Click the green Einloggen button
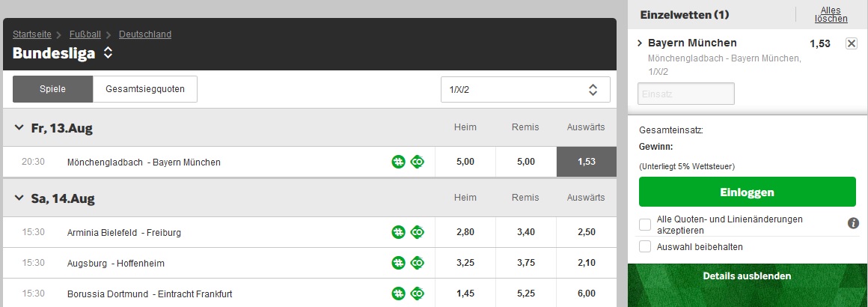 (x=748, y=192)
